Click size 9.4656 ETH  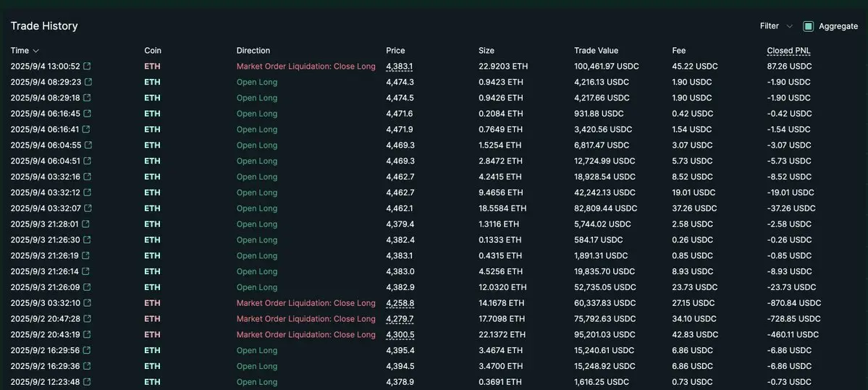click(x=500, y=192)
